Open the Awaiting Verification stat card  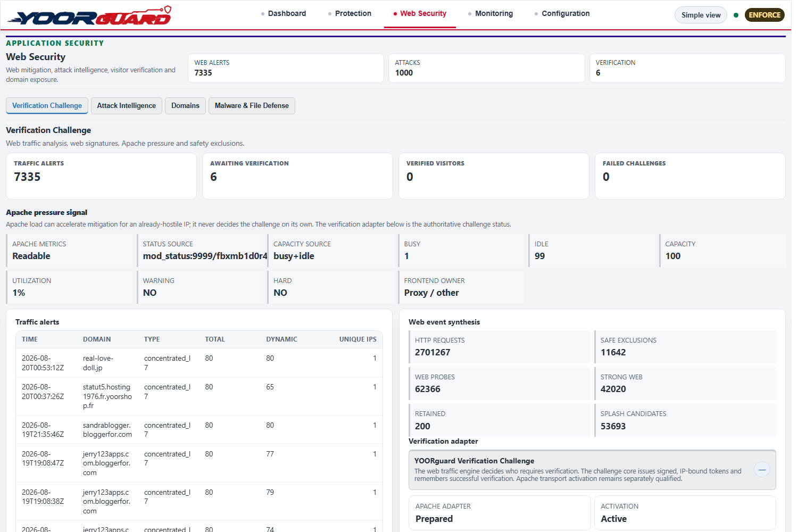(x=297, y=176)
